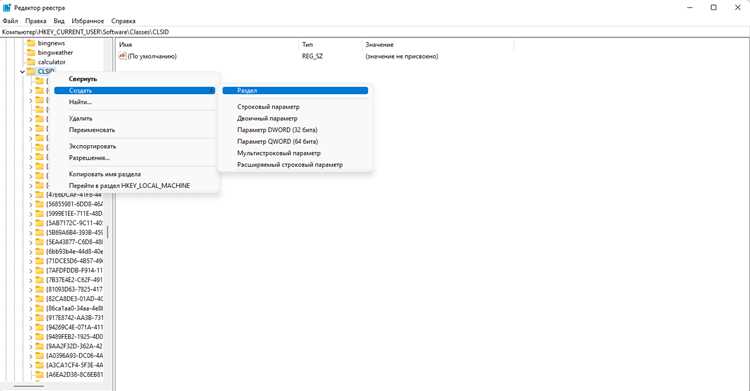Select the {5EA43877-C6D8 tree key

[x=75, y=242]
